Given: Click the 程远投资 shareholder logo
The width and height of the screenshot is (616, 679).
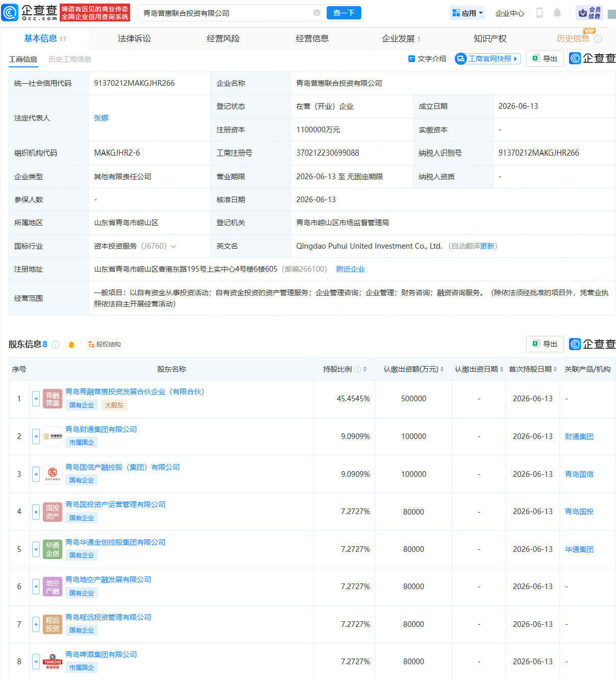Looking at the screenshot, I should pyautogui.click(x=53, y=624).
